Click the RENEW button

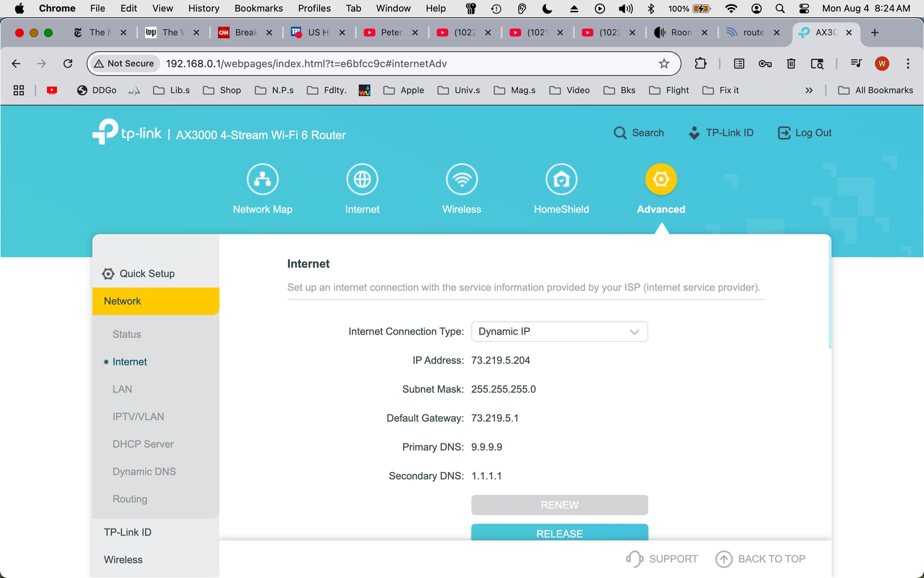559,505
